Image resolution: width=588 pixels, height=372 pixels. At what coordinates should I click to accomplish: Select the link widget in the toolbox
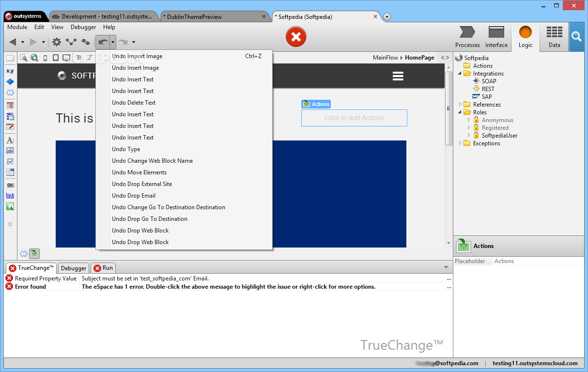tap(10, 196)
